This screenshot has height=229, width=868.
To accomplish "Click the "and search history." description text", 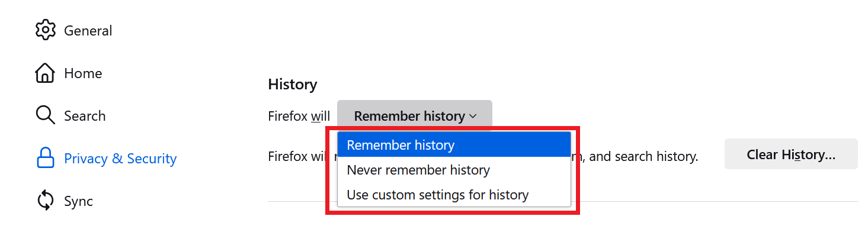I will click(642, 156).
